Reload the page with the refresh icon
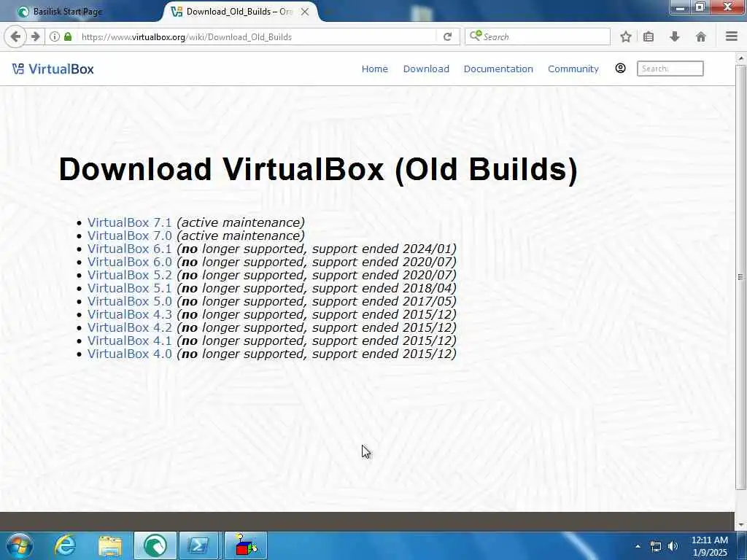 click(x=447, y=36)
